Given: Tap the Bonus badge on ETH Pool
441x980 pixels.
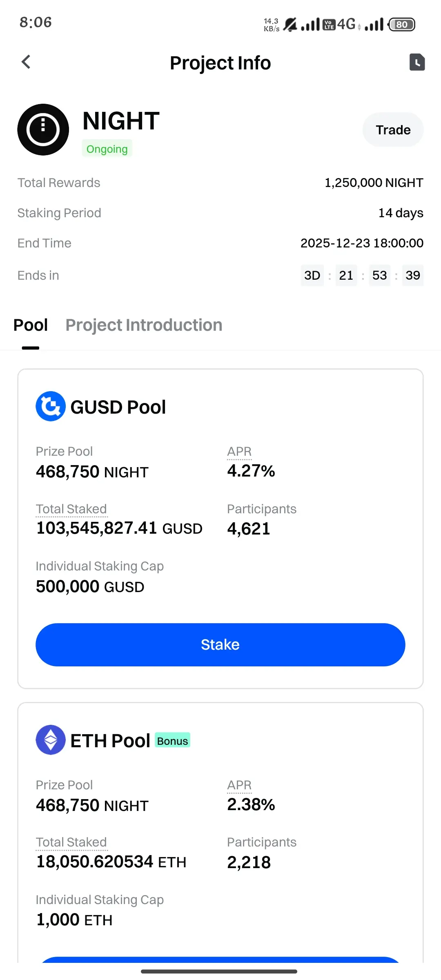Looking at the screenshot, I should click(172, 741).
